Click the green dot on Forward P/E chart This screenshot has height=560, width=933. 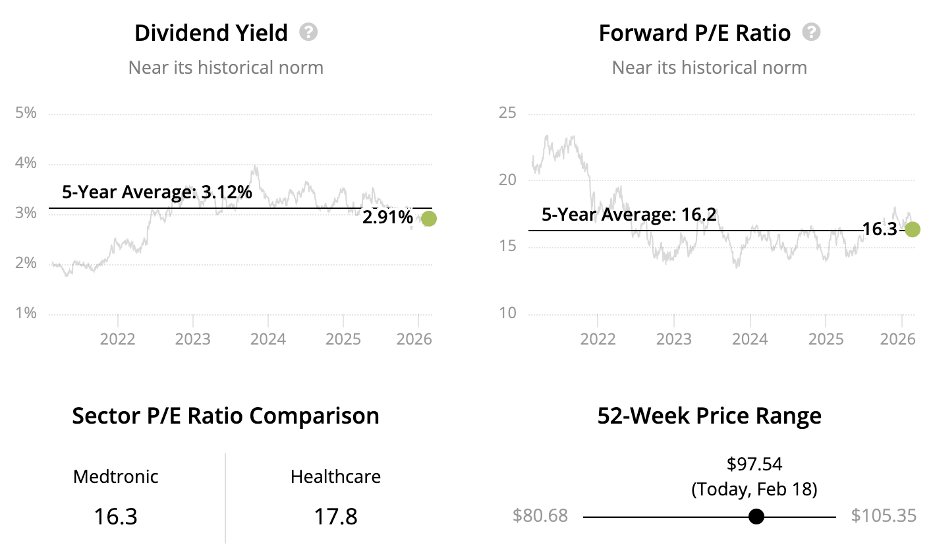pos(913,229)
